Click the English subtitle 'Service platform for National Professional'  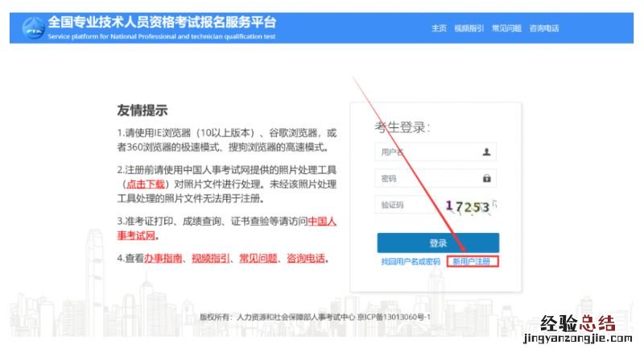[x=162, y=36]
